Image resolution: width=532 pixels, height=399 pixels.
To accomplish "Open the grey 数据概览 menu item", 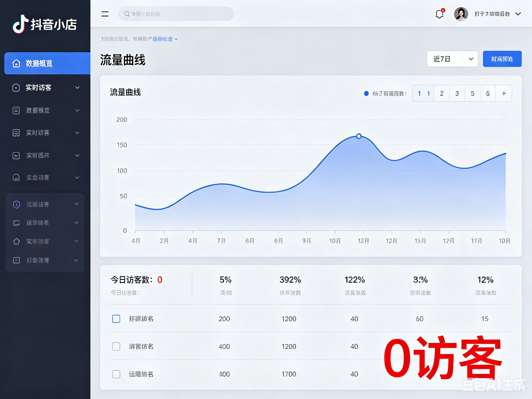I will [46, 110].
